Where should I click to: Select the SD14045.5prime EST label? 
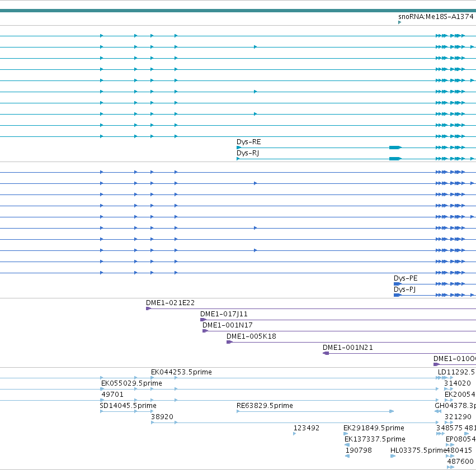(x=128, y=406)
